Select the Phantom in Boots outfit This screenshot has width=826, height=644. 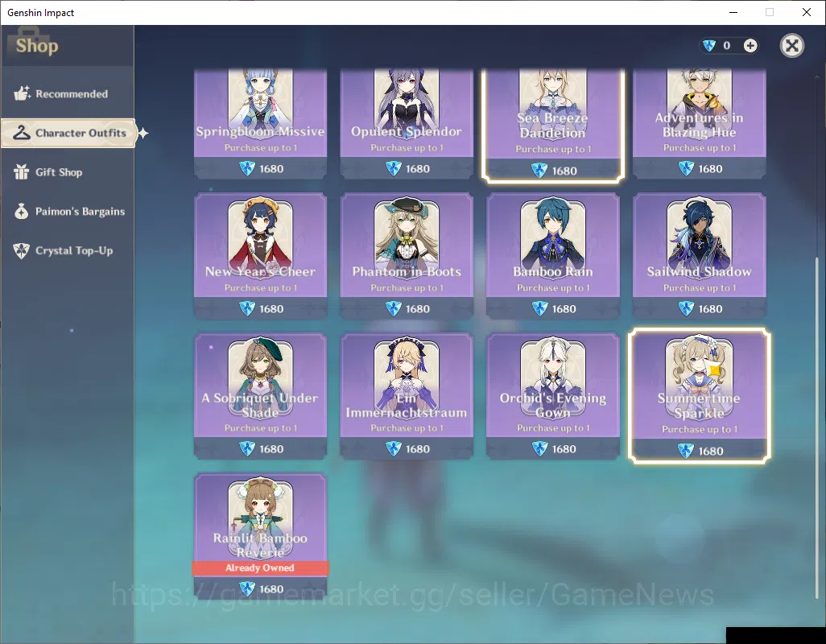point(406,256)
